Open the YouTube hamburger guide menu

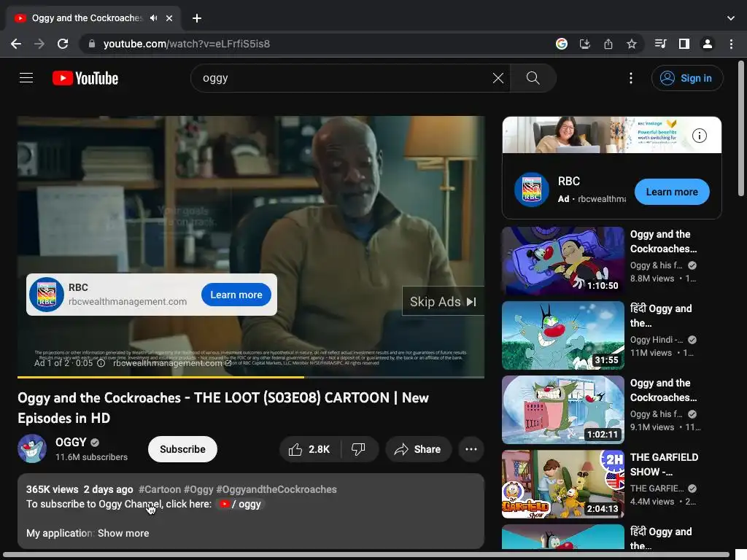pos(26,78)
